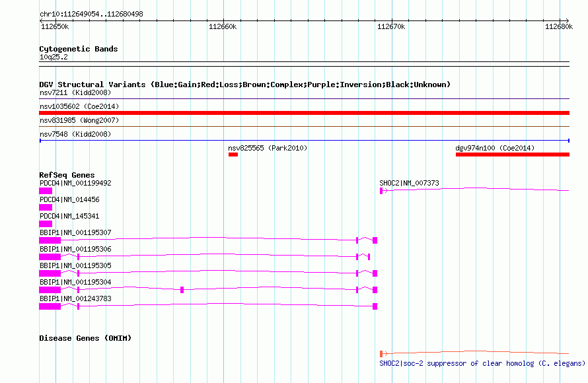The image size is (588, 383).
Task: Open variant nsv1035602 (Coe2014) label
Action: pyautogui.click(x=79, y=106)
